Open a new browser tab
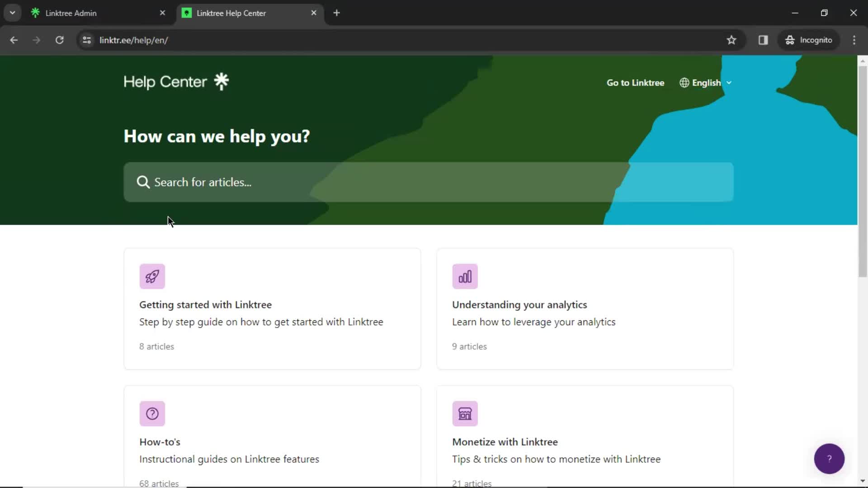This screenshot has height=488, width=868. pos(336,13)
